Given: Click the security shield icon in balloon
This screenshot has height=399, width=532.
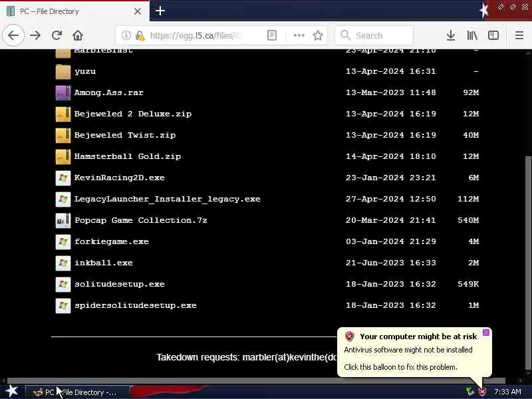Looking at the screenshot, I should point(350,336).
